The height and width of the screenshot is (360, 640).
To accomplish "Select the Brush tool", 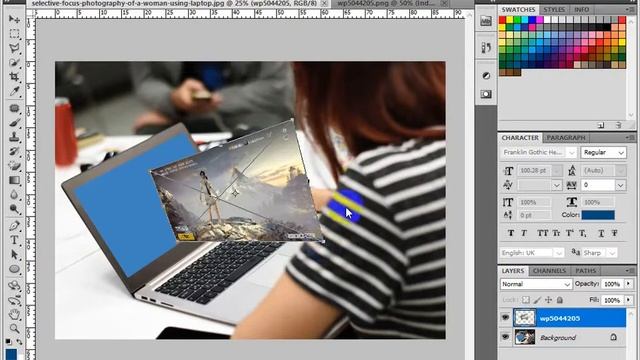I will 14,122.
